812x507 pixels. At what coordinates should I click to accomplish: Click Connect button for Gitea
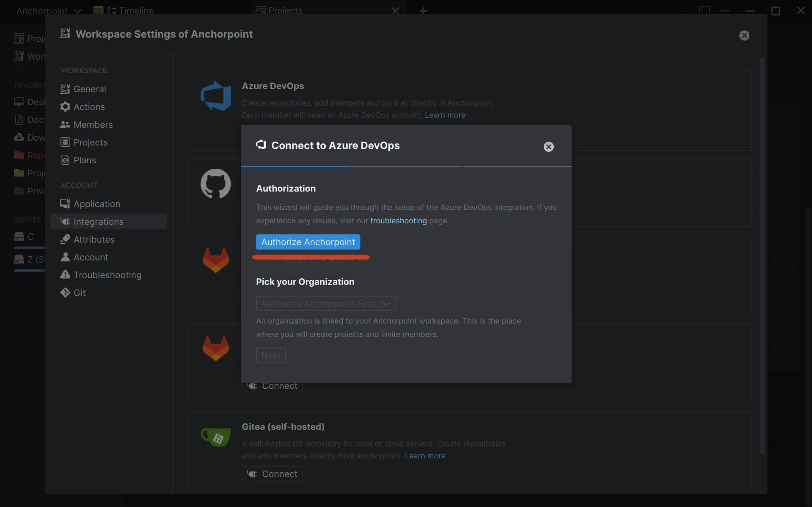point(272,474)
